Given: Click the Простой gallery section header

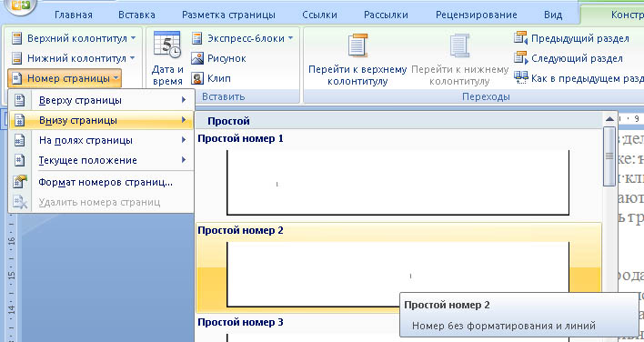Looking at the screenshot, I should (398, 121).
